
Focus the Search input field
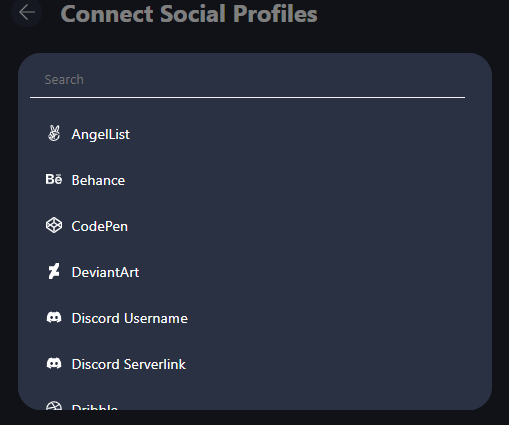[247, 80]
